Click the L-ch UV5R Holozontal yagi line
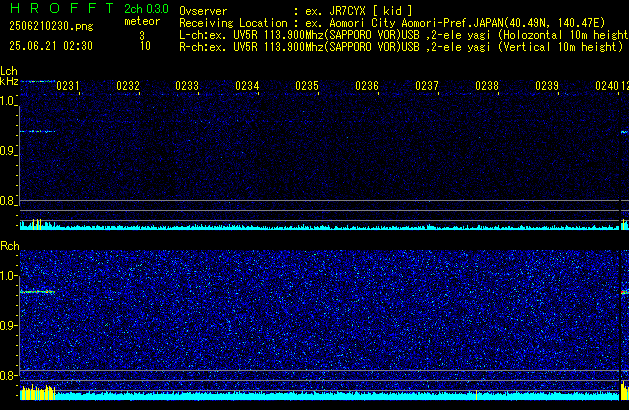The width and height of the screenshot is (629, 410). pyautogui.click(x=404, y=35)
